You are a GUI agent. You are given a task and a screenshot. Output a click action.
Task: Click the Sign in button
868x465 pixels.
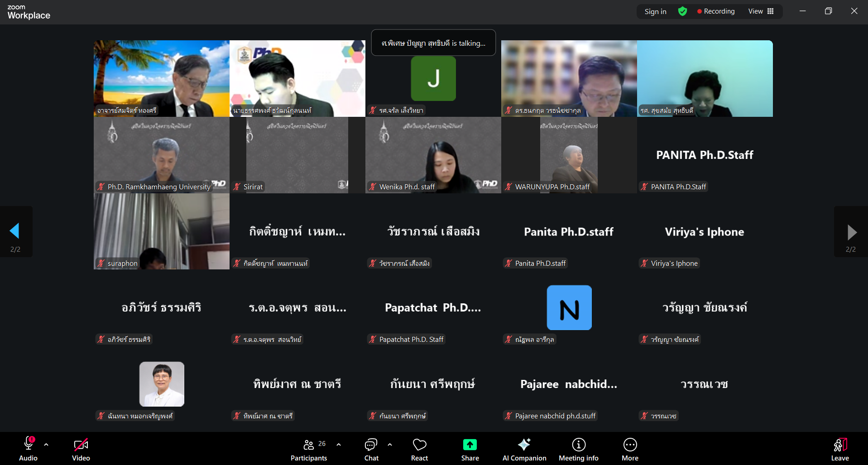coord(655,11)
